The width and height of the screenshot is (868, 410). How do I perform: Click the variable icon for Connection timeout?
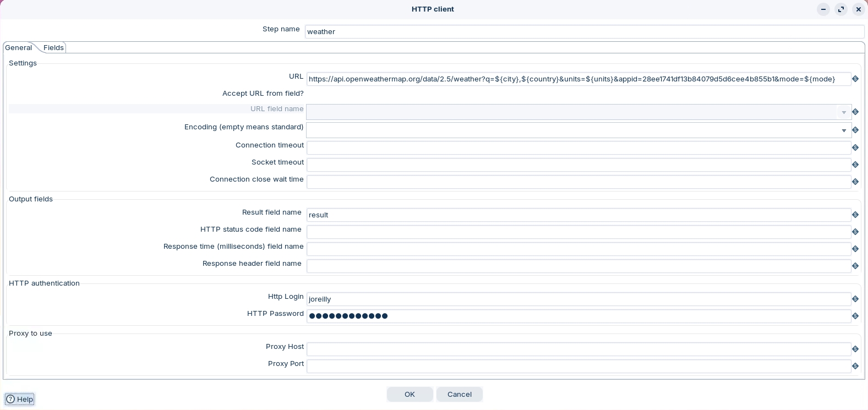coord(855,147)
